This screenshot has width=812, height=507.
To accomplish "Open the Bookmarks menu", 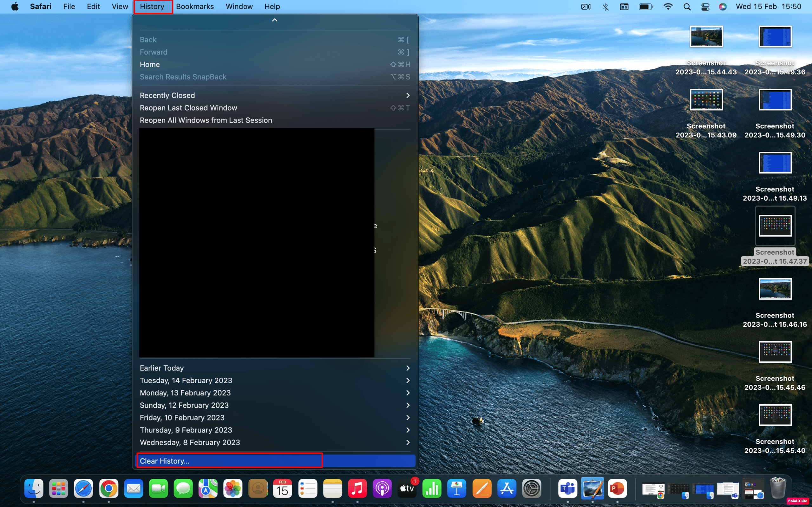I will 195,7.
